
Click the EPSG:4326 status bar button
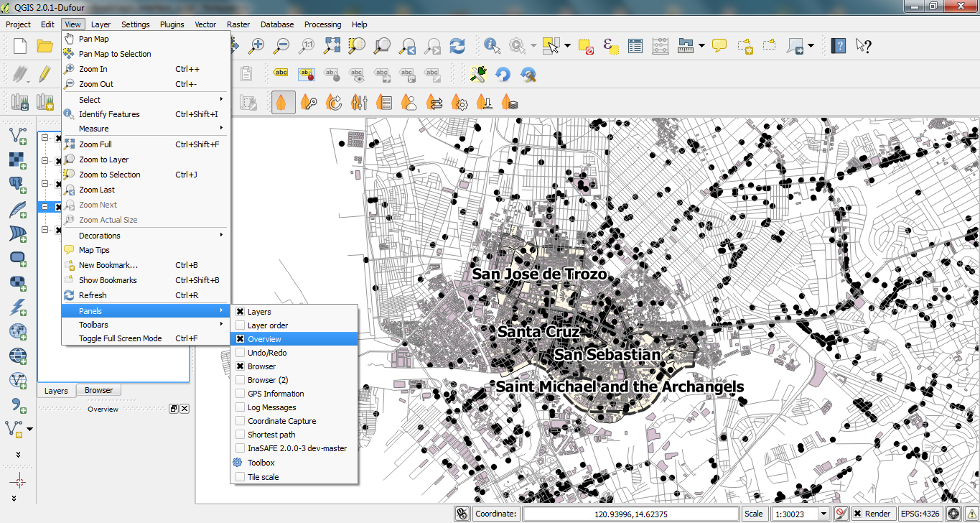921,514
